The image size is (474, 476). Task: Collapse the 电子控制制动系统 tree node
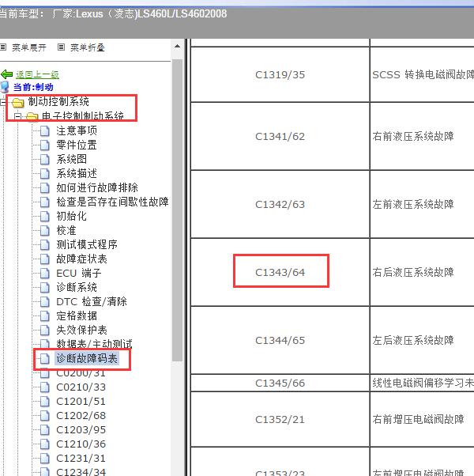tap(18, 116)
